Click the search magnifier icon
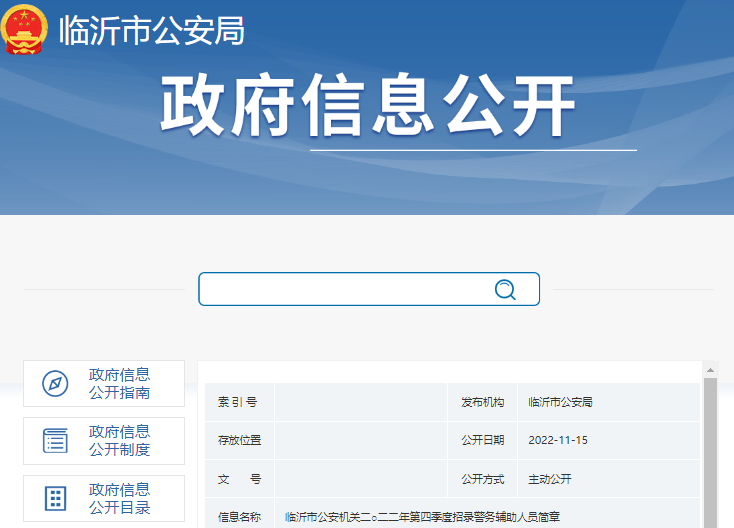734x528 pixels. (x=505, y=290)
